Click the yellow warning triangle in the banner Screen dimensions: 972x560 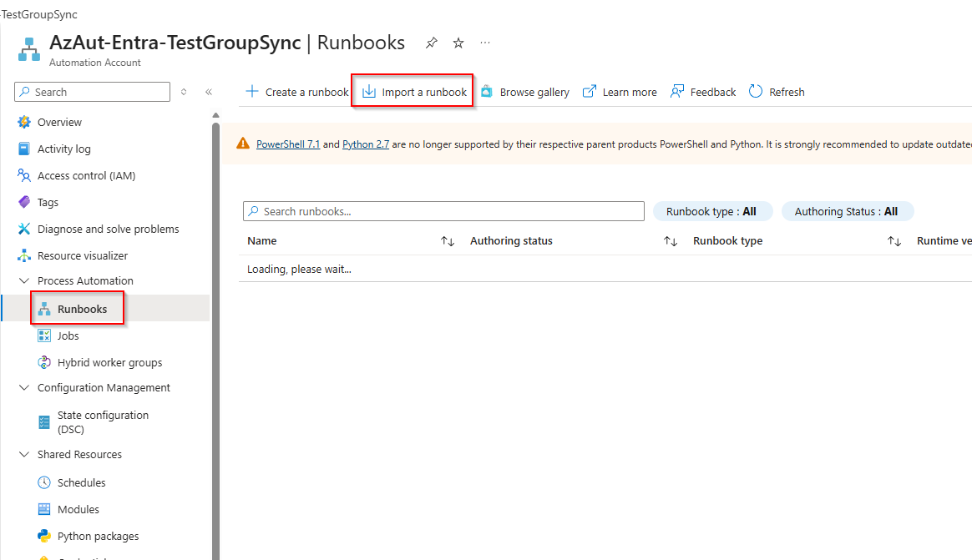pos(243,144)
